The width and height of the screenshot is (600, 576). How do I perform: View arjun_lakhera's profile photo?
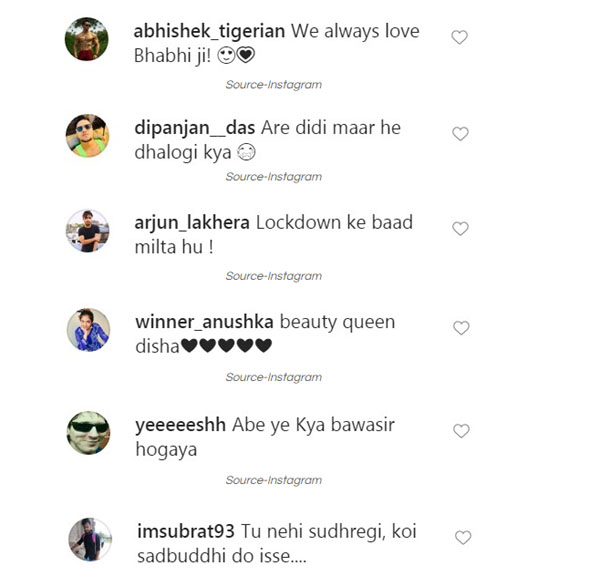88,231
